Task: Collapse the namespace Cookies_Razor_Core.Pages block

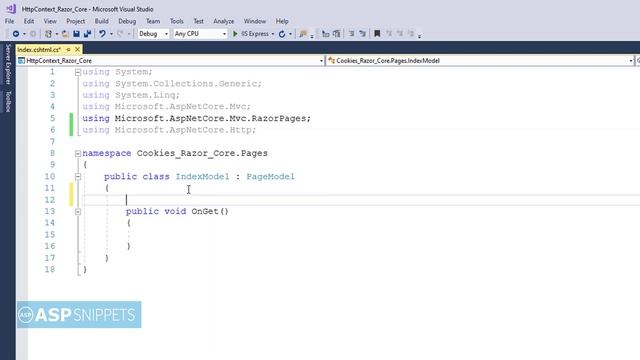Action: pos(78,153)
